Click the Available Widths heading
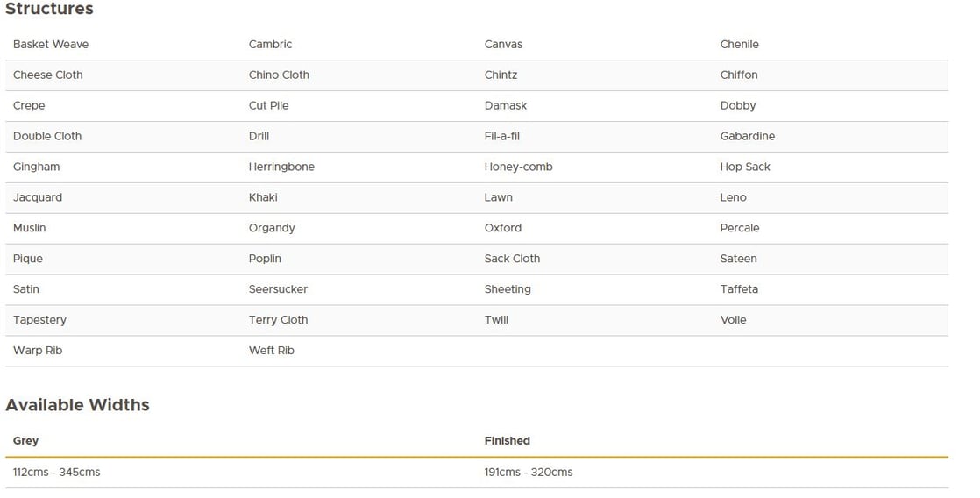Viewport: 980px width, 498px height. pyautogui.click(x=77, y=405)
